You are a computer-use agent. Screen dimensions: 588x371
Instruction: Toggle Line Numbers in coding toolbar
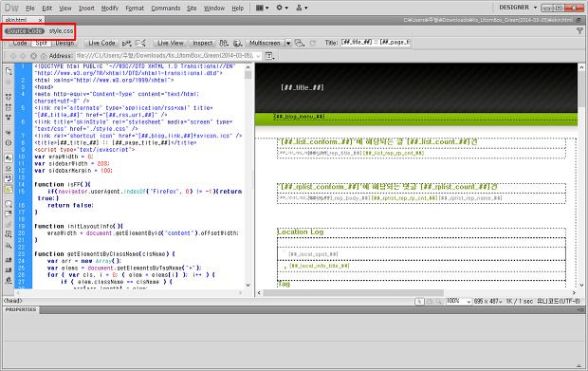(9, 158)
